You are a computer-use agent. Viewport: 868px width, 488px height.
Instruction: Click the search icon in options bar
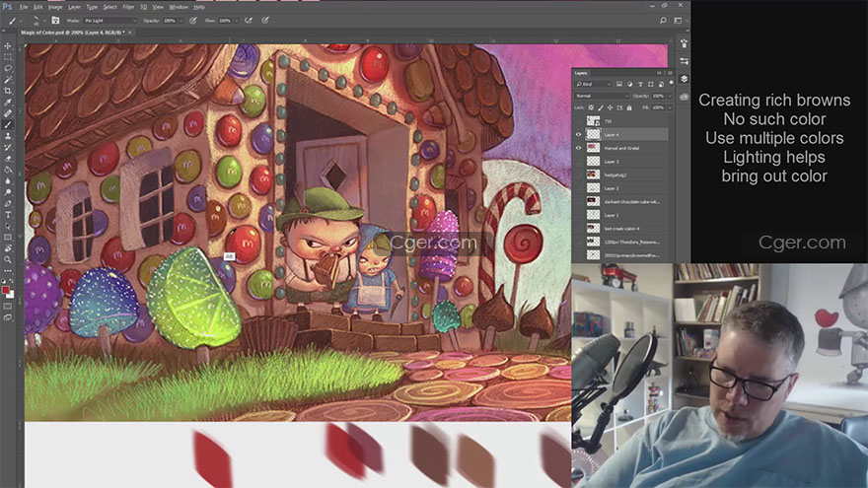[x=663, y=21]
